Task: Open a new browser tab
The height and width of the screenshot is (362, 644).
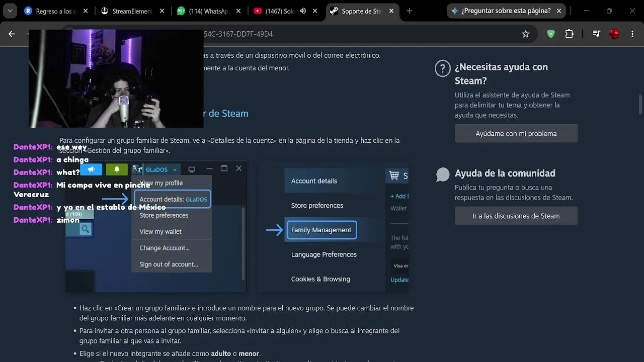Action: 409,11
